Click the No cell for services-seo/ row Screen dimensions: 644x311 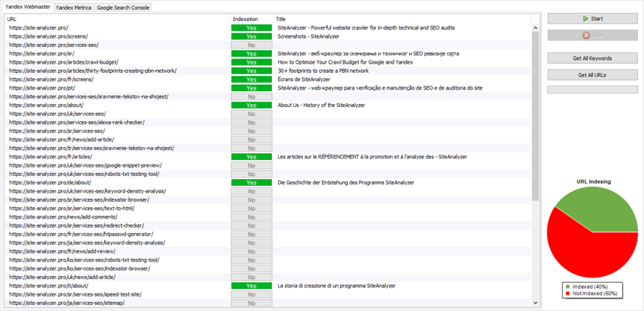click(252, 46)
